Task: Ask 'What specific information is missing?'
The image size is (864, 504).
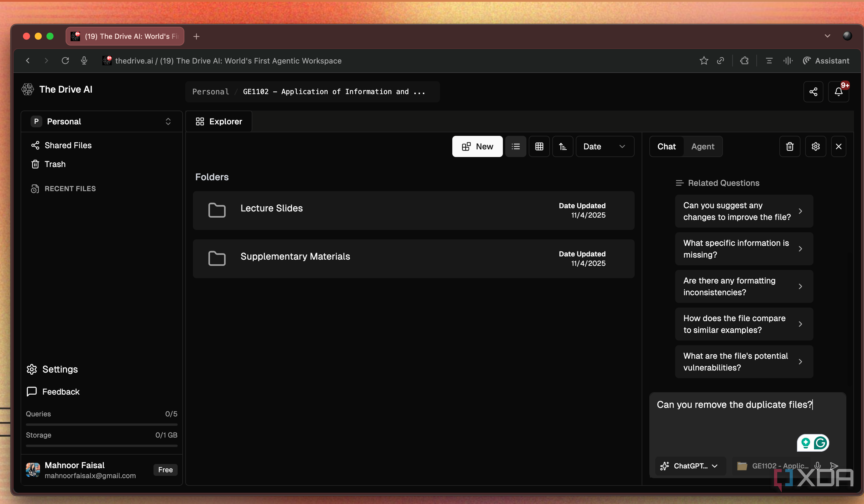Action: coord(744,248)
